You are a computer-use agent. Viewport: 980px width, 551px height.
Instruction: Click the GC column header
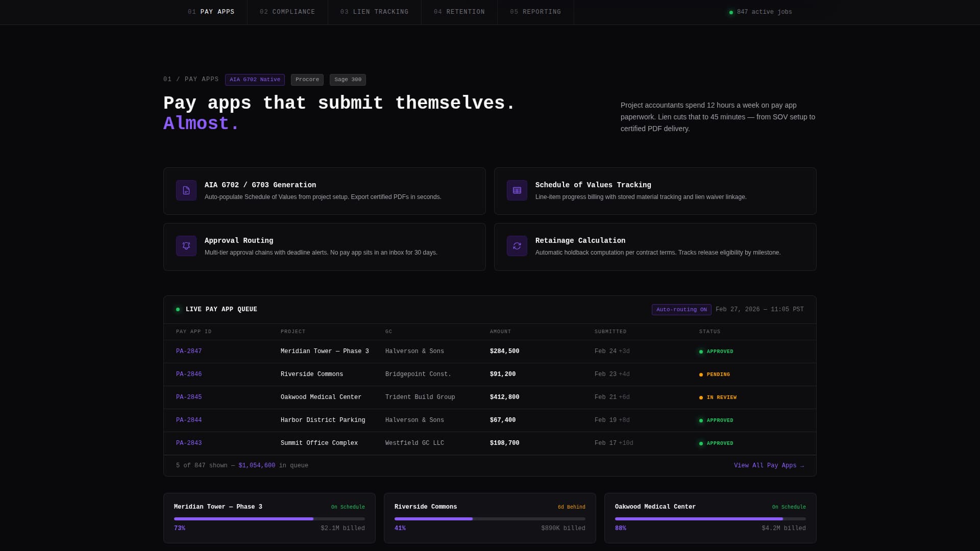click(389, 332)
